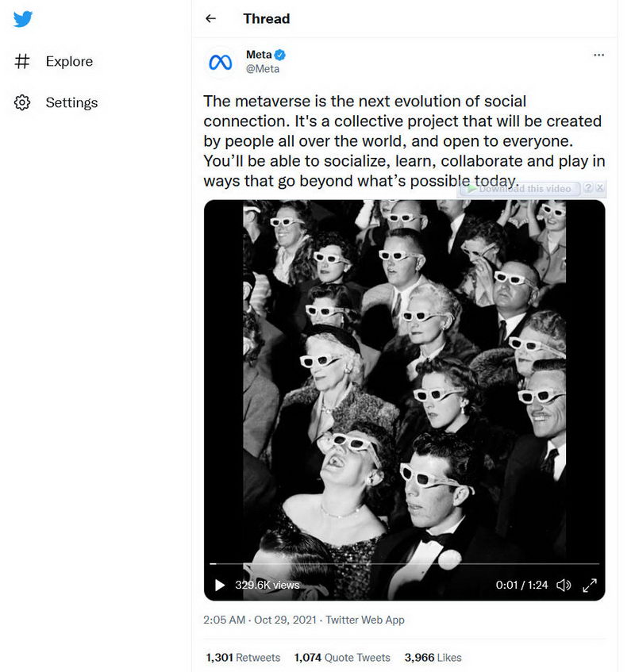The image size is (635, 672).
Task: Click the Meta display name
Action: 259,55
